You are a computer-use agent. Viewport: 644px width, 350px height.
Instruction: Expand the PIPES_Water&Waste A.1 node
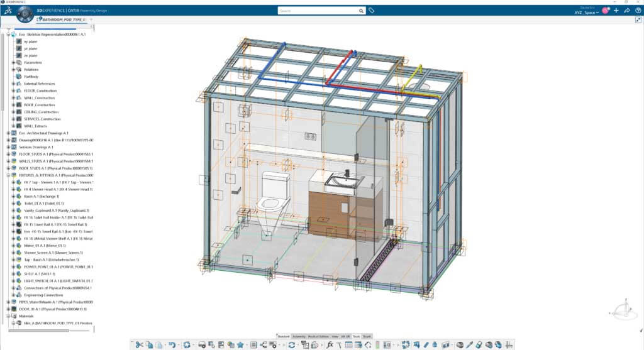tap(9, 302)
